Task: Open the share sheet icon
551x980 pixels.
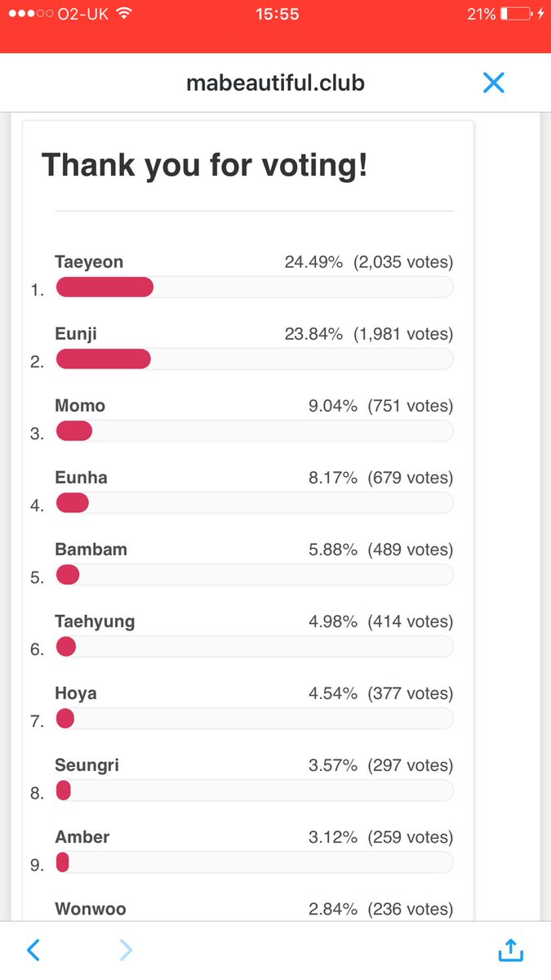Action: click(510, 949)
